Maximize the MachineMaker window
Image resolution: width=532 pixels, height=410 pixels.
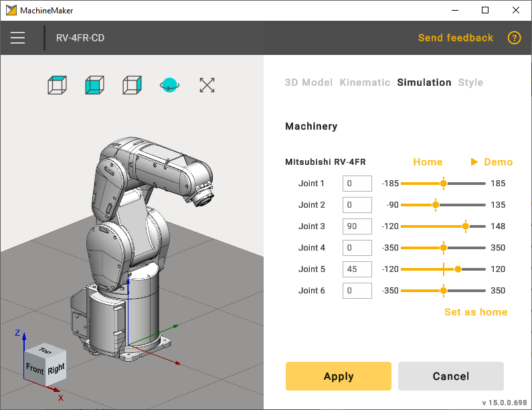(485, 10)
